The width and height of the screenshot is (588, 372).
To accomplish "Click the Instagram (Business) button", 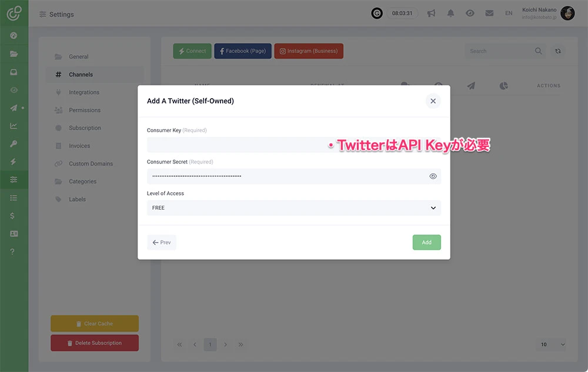I will (309, 51).
